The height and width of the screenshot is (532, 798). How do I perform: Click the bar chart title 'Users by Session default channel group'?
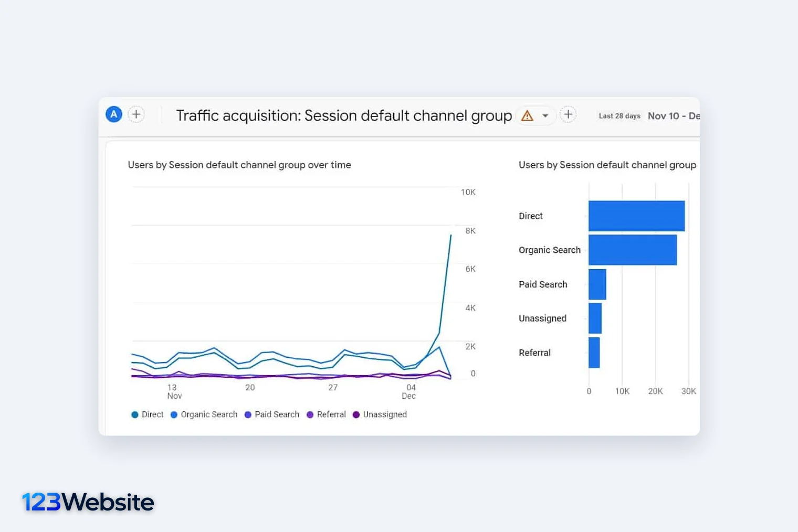coord(607,165)
